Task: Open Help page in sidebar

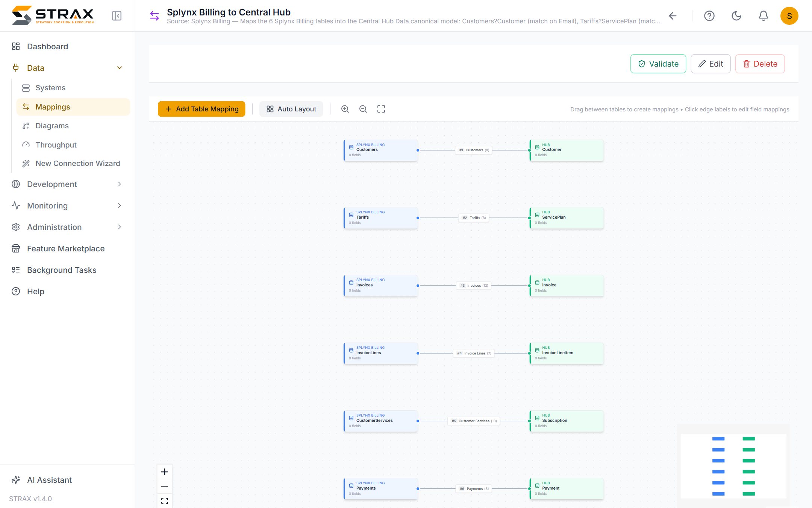Action: [68, 291]
